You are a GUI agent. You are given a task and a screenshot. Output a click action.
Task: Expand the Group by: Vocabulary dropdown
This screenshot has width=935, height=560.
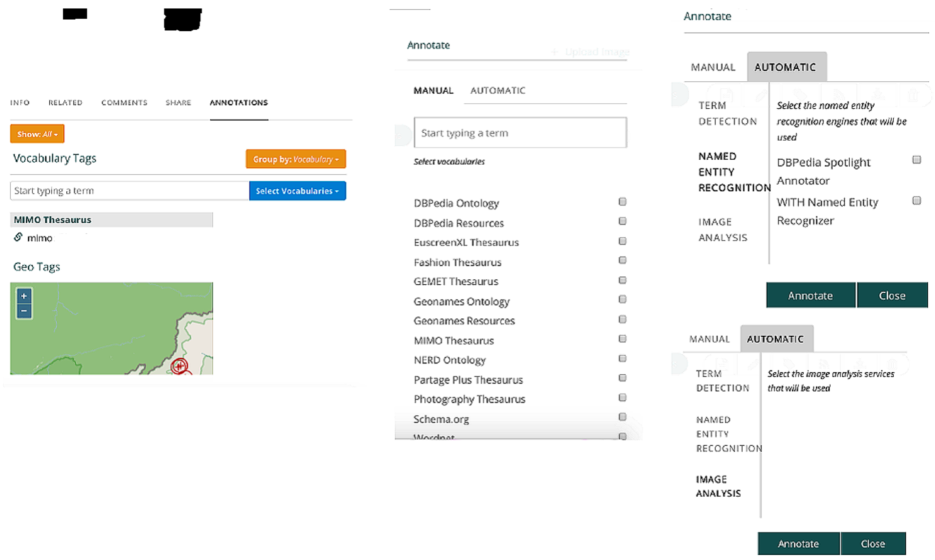(x=295, y=159)
